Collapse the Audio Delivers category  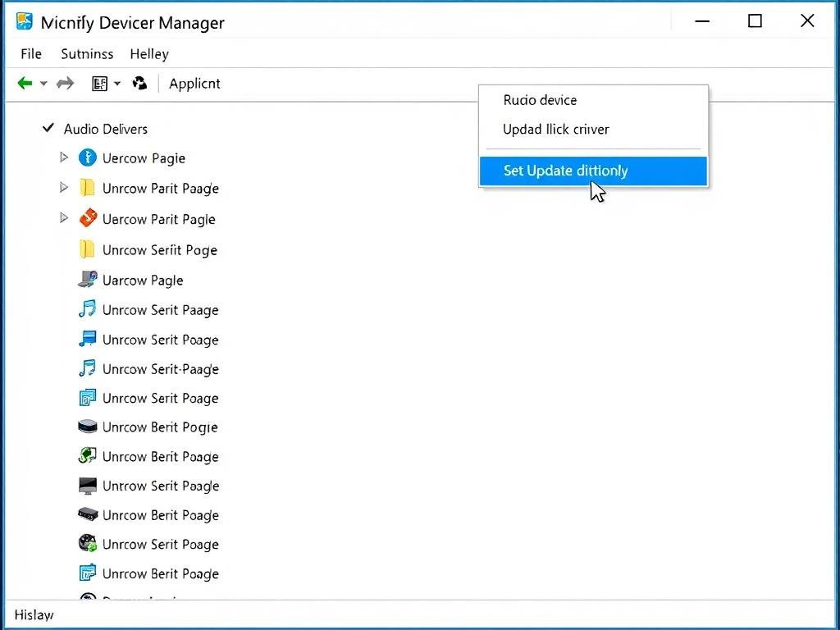[48, 128]
